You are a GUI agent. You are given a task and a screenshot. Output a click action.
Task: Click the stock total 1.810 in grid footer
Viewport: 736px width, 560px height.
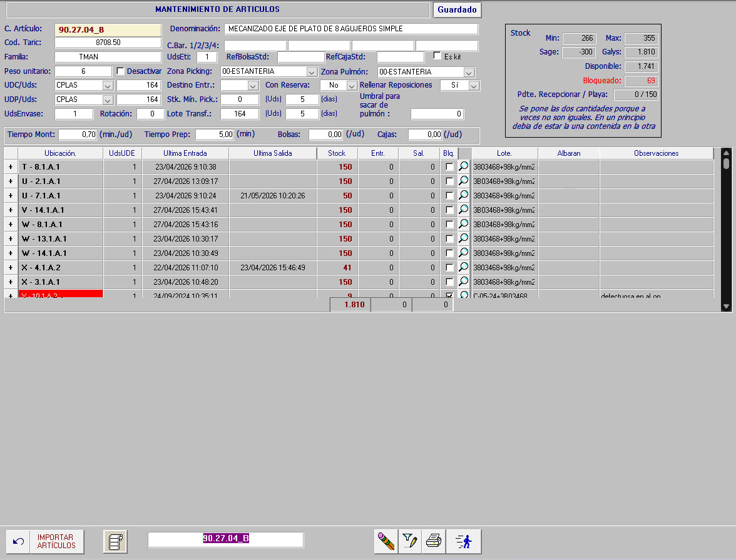click(x=350, y=305)
